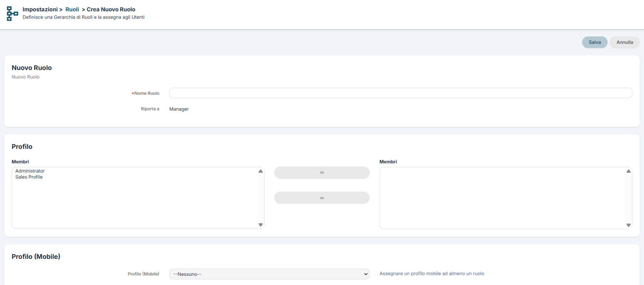The height and width of the screenshot is (285, 644).
Task: Click down arrow of right Membri list scrollbar
Action: coord(628,225)
